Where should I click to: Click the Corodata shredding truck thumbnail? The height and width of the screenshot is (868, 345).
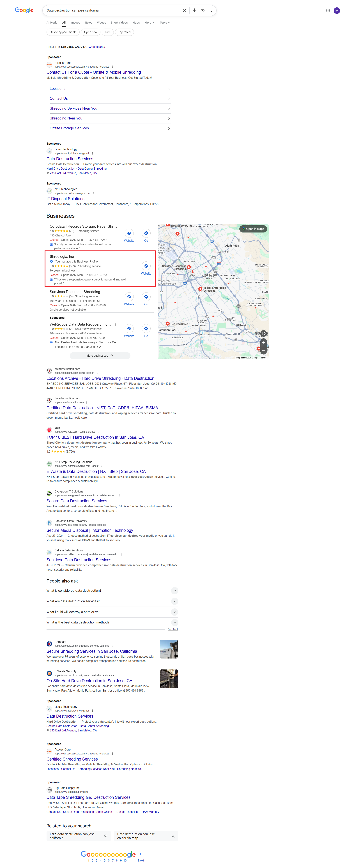[x=169, y=649]
